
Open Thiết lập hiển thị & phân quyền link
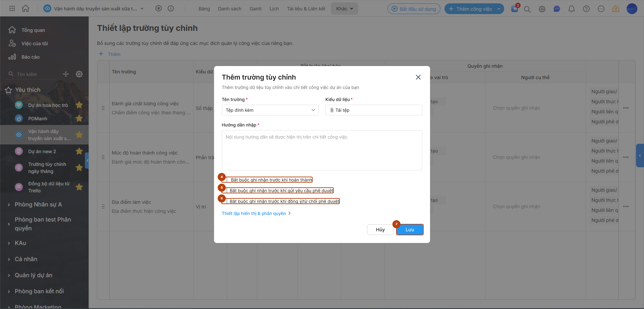click(256, 213)
